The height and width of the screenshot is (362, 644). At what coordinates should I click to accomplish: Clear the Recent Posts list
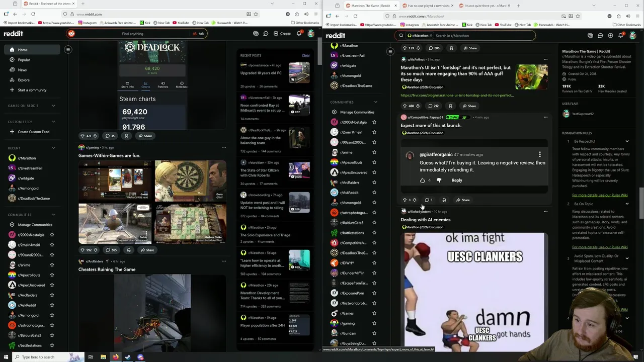click(x=306, y=55)
